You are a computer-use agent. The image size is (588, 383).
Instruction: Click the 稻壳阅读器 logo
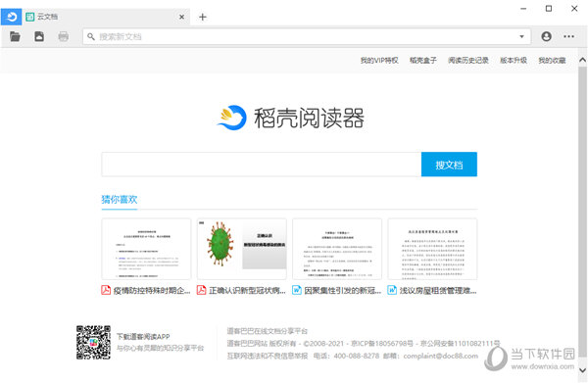pyautogui.click(x=290, y=118)
